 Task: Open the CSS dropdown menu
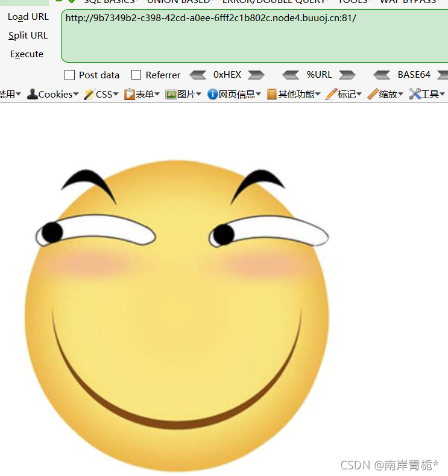[101, 95]
